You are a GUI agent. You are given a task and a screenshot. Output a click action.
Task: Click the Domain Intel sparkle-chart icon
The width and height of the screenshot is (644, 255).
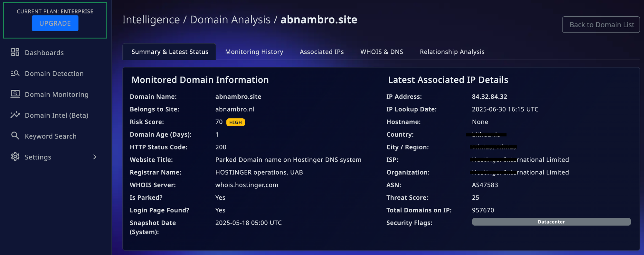(x=15, y=115)
